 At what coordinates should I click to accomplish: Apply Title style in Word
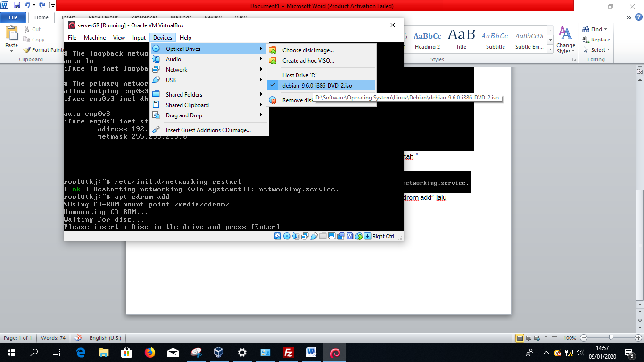(x=461, y=41)
